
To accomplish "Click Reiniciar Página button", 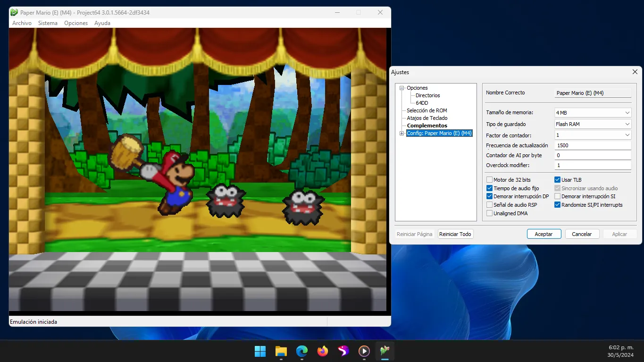I will 415,234.
